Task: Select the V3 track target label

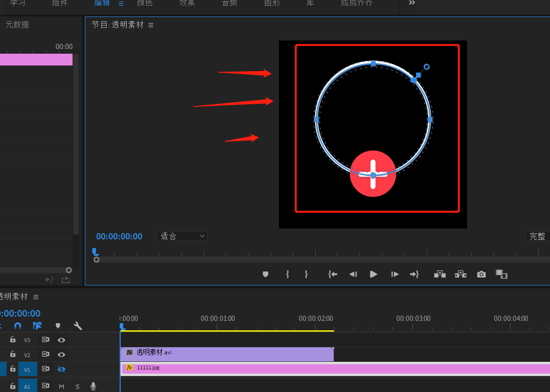Action: tap(27, 340)
